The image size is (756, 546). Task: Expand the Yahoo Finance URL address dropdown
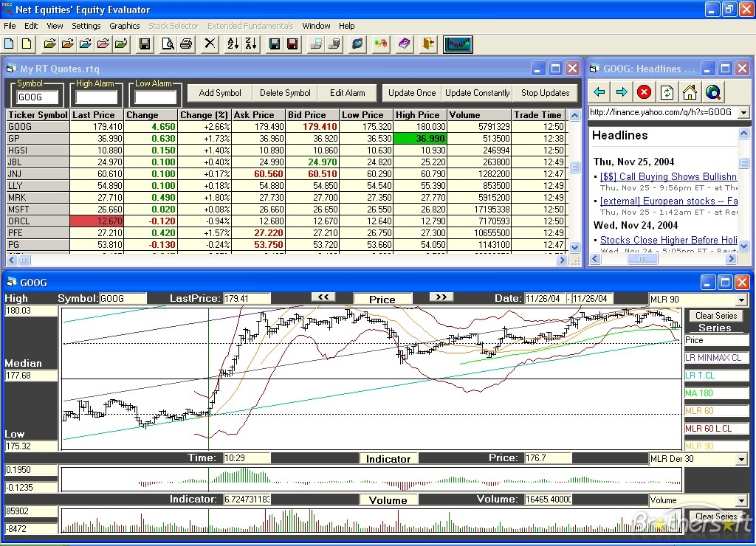point(743,112)
